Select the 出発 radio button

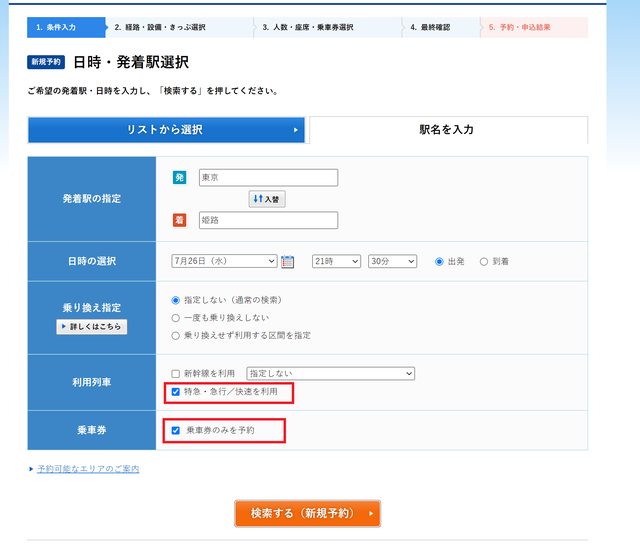[x=439, y=261]
